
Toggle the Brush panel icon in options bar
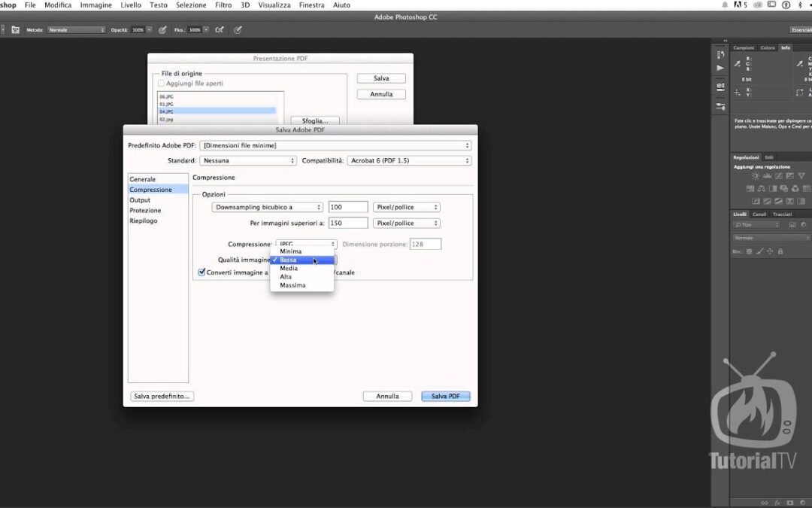[16, 30]
